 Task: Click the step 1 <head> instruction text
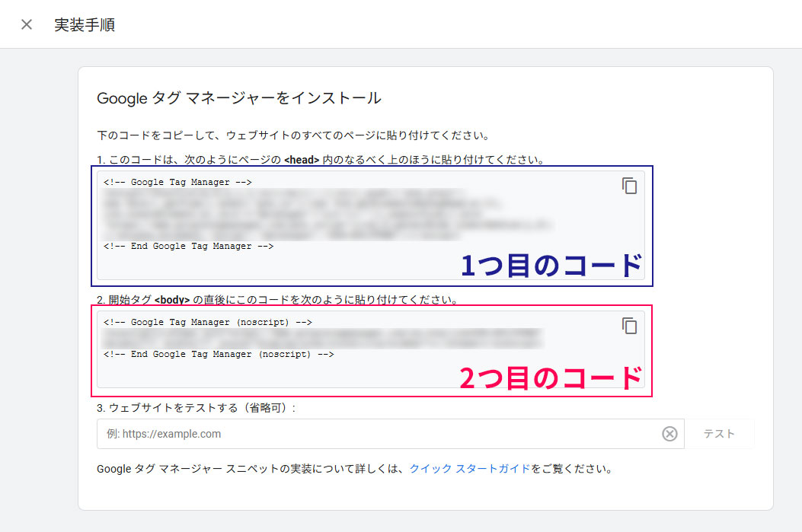pyautogui.click(x=321, y=159)
